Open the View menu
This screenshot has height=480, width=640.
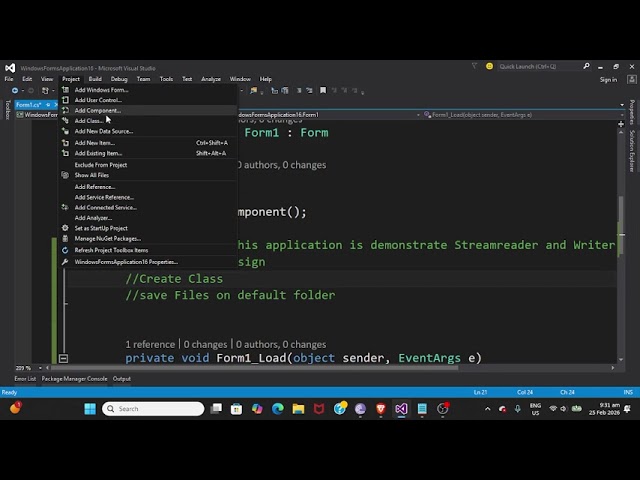47,79
